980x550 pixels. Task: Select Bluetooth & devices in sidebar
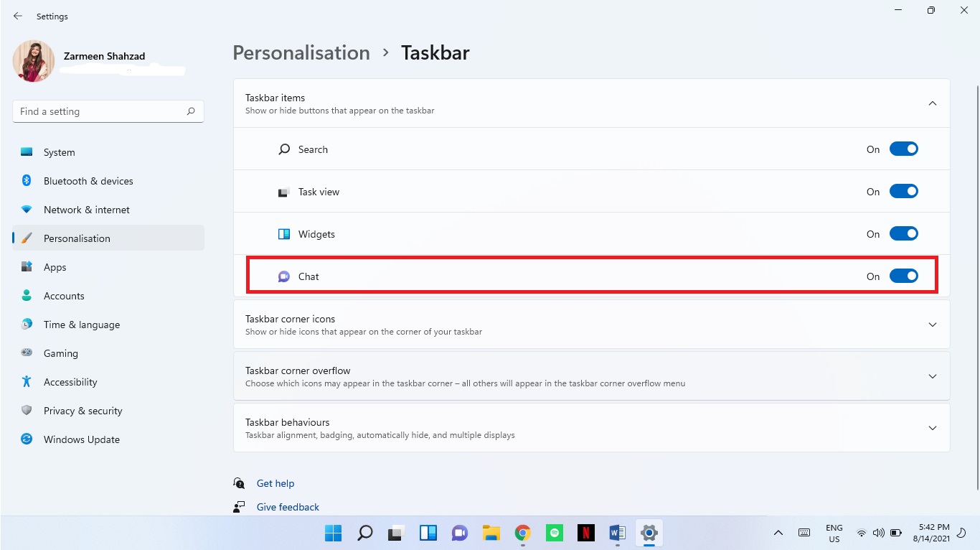point(88,180)
